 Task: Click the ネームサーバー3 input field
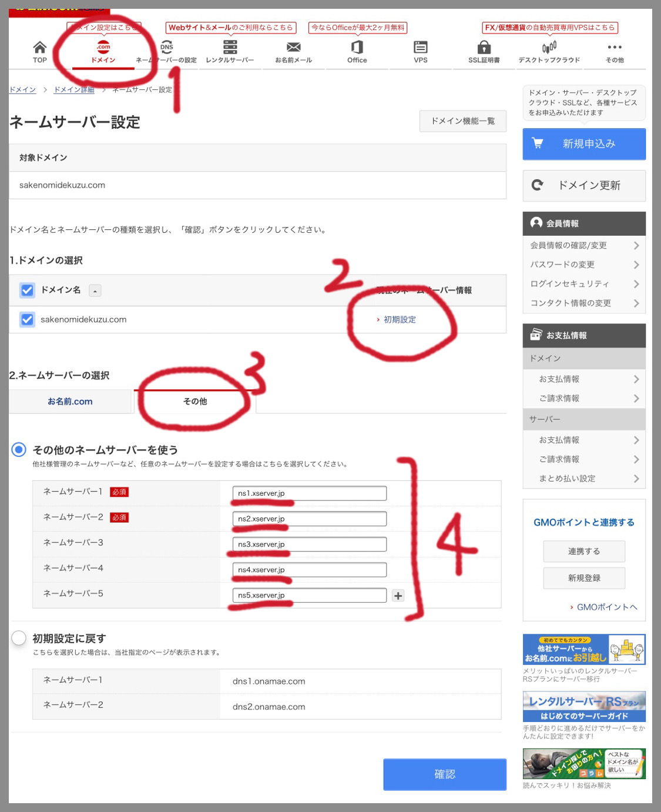(x=310, y=544)
